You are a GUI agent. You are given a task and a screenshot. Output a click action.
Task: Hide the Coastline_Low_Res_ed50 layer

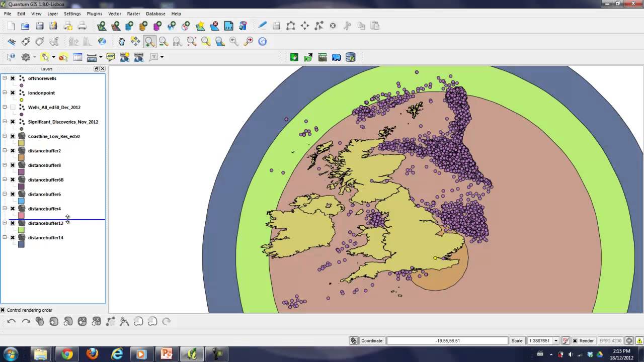13,136
